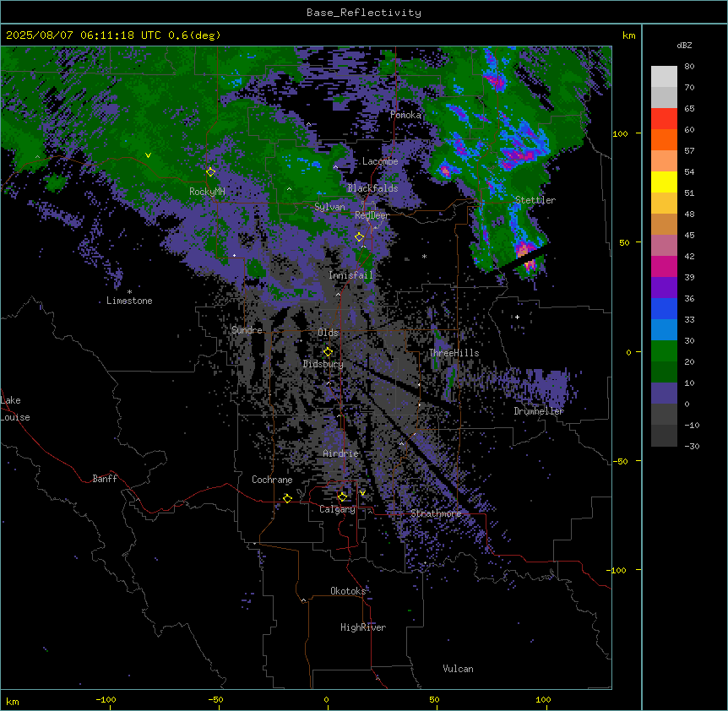Image resolution: width=728 pixels, height=711 pixels.
Task: Click the ThreeHills label
Action: [454, 353]
